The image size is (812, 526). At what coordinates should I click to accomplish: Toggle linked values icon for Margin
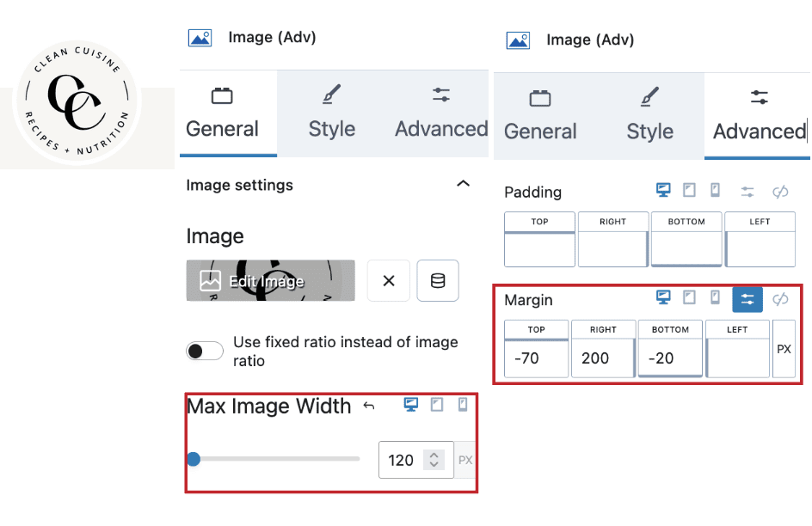pyautogui.click(x=780, y=299)
